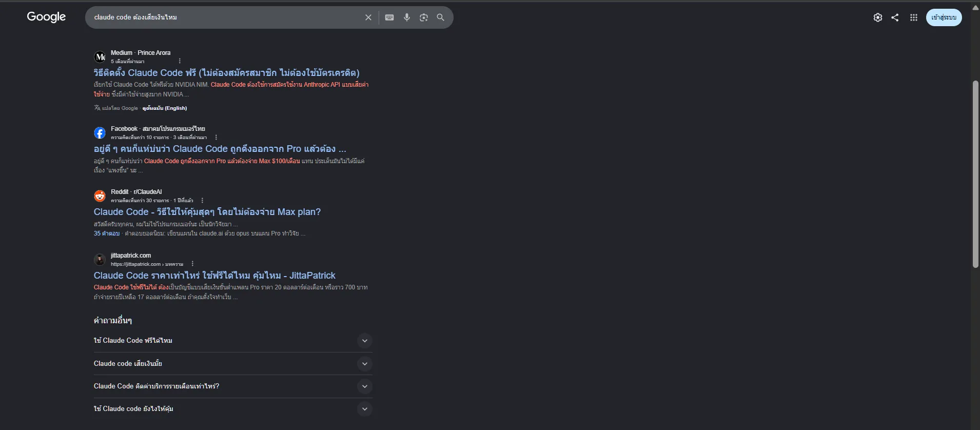
Task: Clear the search query with the X icon
Action: 368,17
